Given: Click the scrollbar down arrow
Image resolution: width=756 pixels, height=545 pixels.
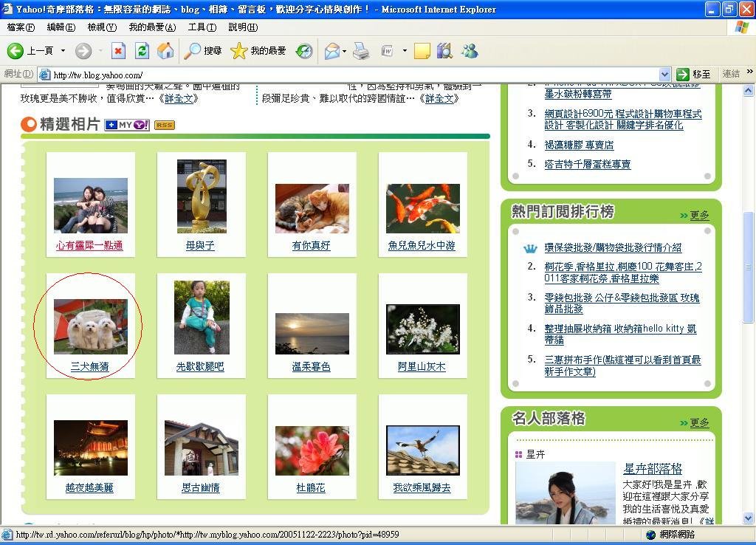Looking at the screenshot, I should (749, 518).
